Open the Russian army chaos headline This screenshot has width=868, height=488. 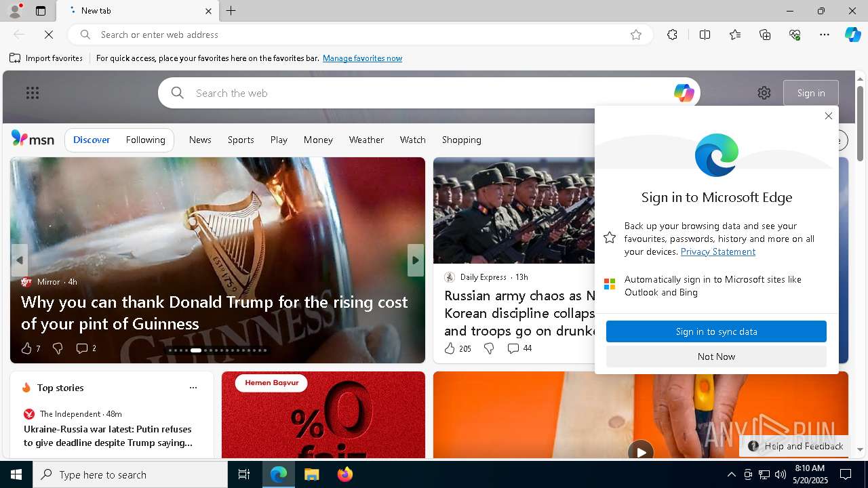[519, 313]
